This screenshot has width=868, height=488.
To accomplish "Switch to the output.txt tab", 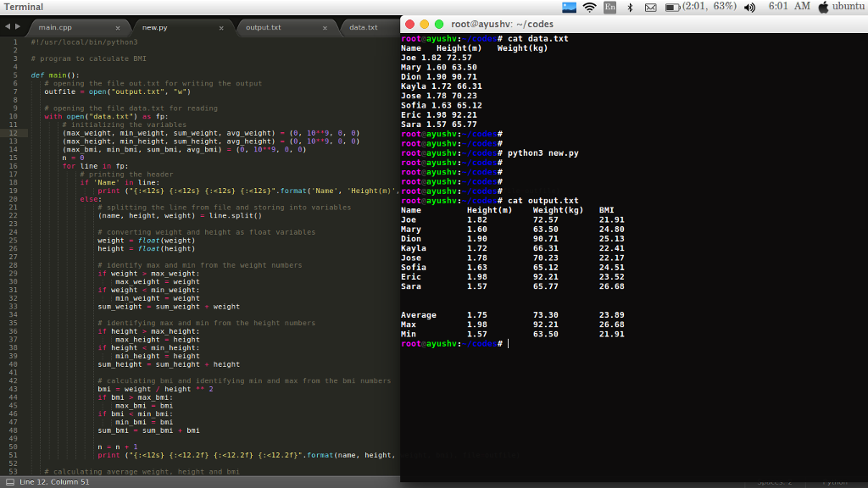I will point(263,28).
